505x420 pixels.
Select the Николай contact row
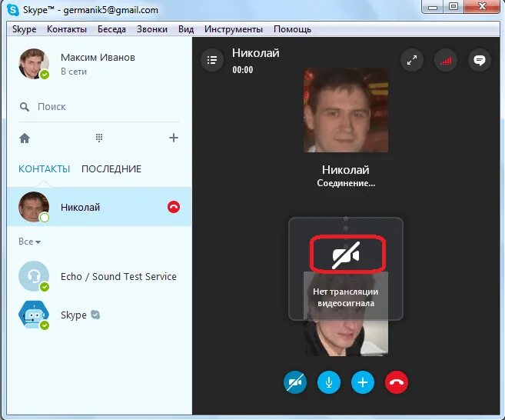point(99,207)
